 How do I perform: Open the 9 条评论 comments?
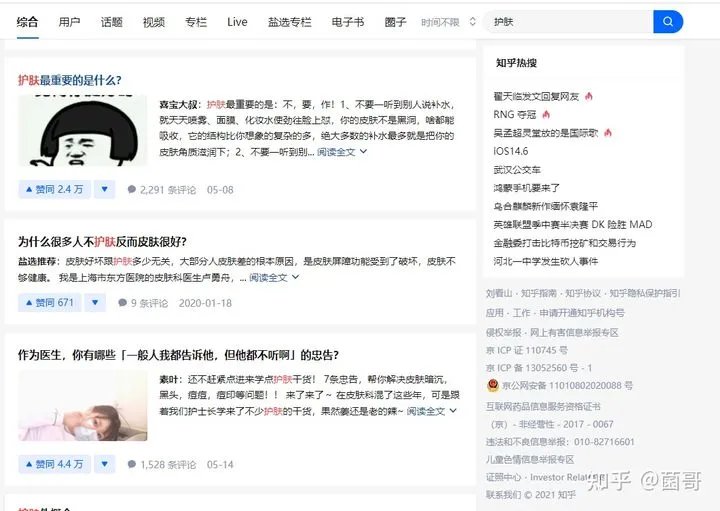coord(143,303)
